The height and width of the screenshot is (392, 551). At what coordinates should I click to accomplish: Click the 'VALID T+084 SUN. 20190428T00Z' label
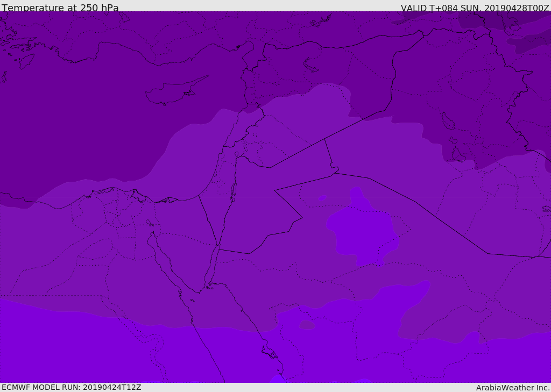tap(475, 8)
